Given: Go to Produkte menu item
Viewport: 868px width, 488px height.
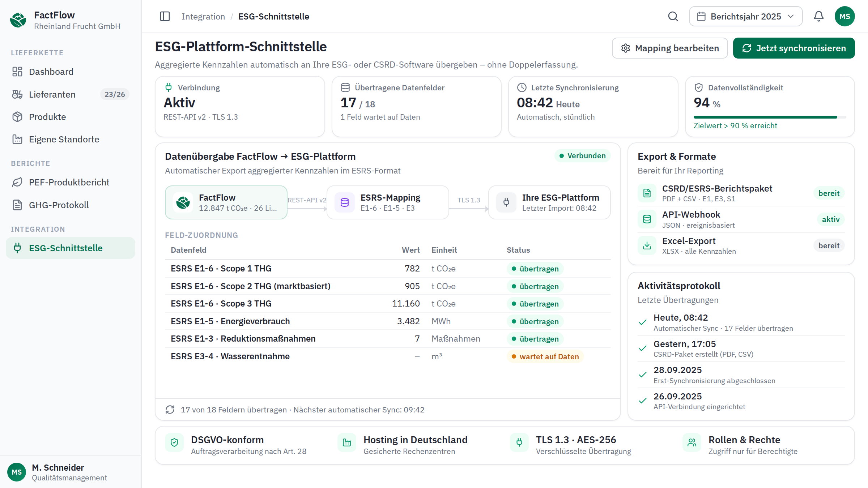Looking at the screenshot, I should (x=71, y=117).
